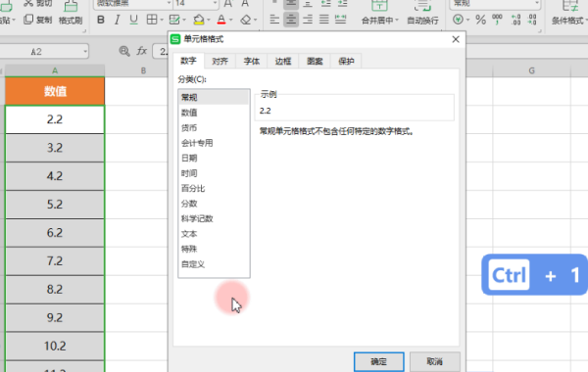
Task: Apply percent style
Action: point(480,20)
